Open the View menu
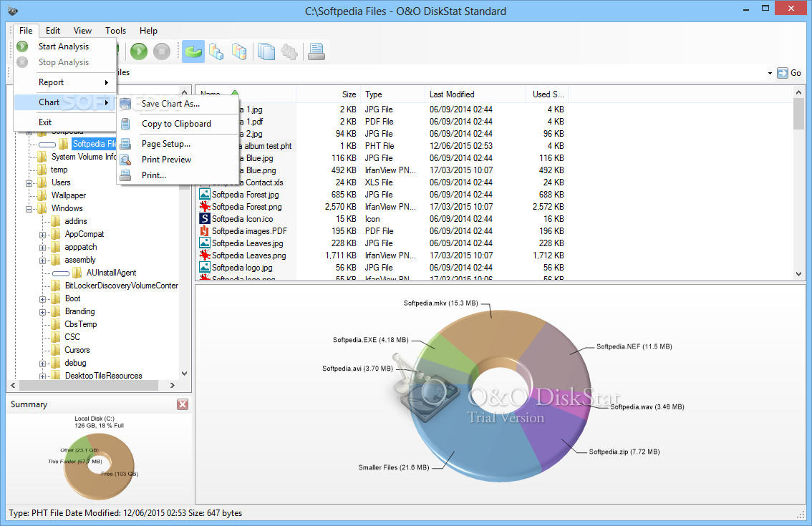Image resolution: width=812 pixels, height=526 pixels. click(x=82, y=31)
